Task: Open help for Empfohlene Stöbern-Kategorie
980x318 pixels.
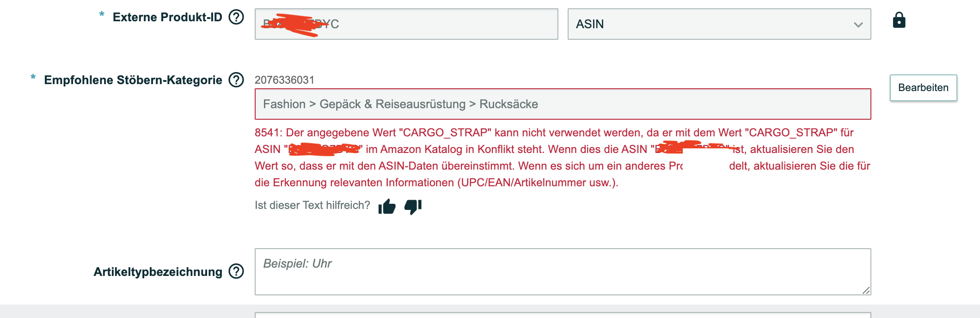Action: tap(236, 80)
